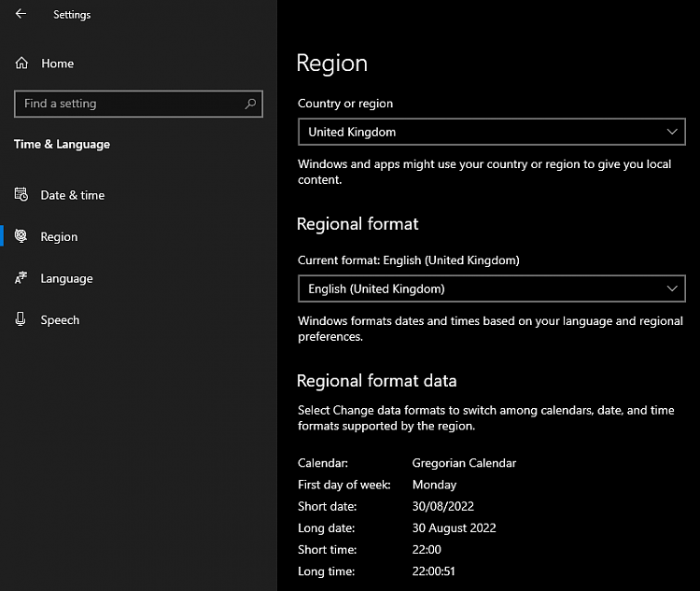Screen dimensions: 700x591
Task: Click the Region globe icon
Action: point(21,236)
